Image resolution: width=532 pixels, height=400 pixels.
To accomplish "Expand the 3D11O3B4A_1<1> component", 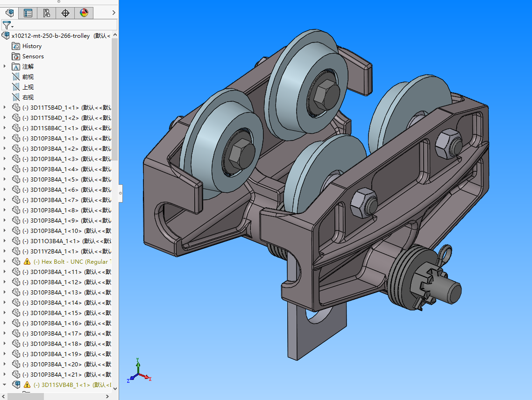I will tap(4, 241).
